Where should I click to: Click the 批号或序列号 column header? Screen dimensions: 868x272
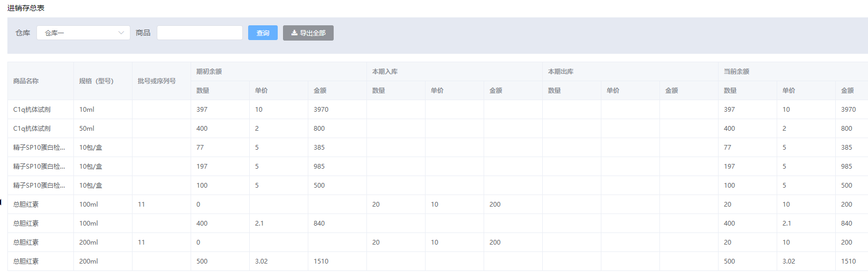pyautogui.click(x=156, y=81)
